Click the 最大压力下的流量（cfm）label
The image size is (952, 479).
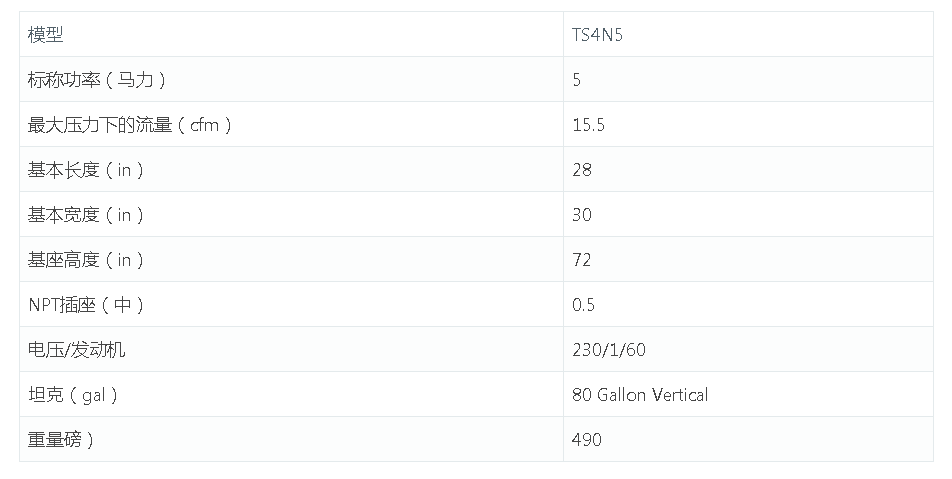pos(130,124)
